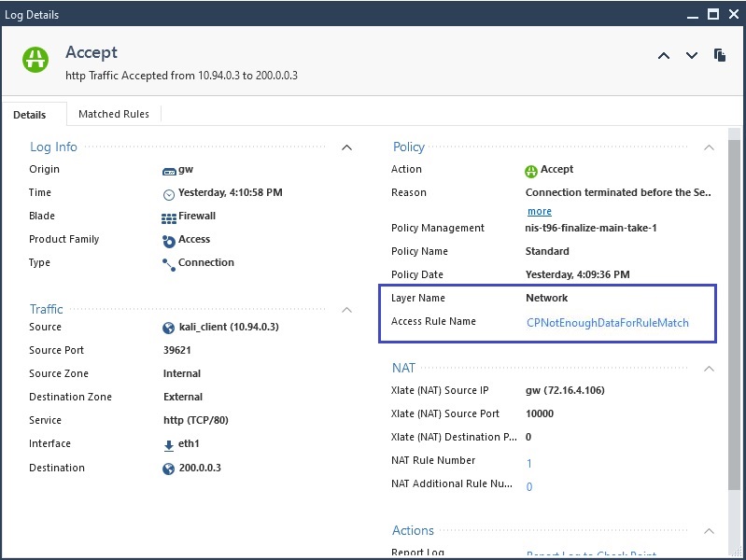Open the Matched Rules tab

pos(114,114)
